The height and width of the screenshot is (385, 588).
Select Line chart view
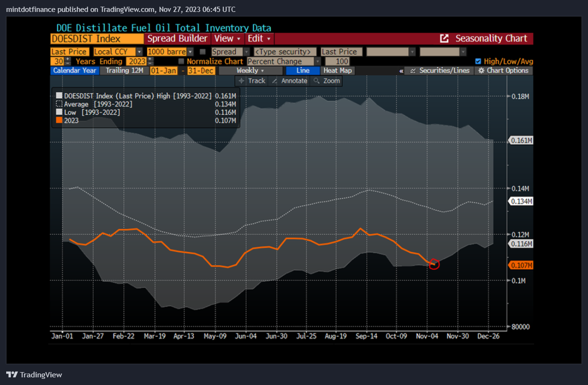[303, 70]
